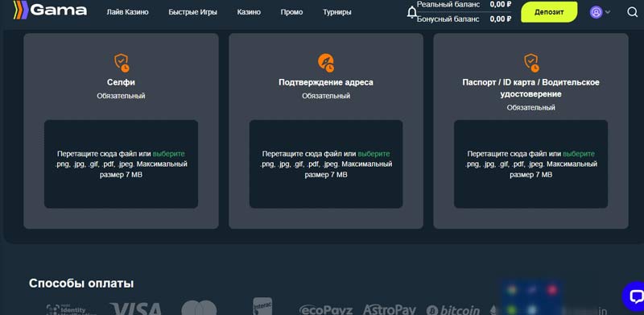Choose file for Подтверждение адреса upload
Screen dimensions: 644x315
point(374,154)
